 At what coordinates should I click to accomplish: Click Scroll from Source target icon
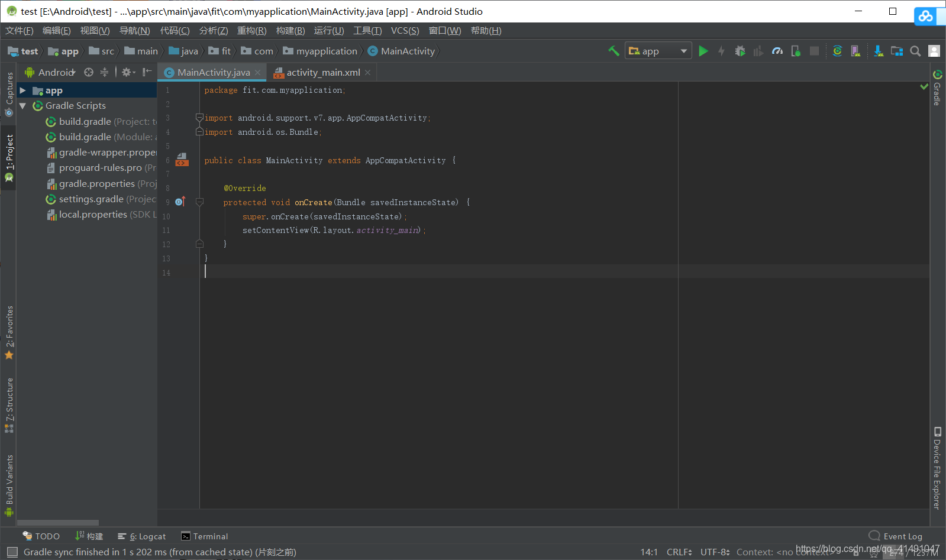point(89,72)
